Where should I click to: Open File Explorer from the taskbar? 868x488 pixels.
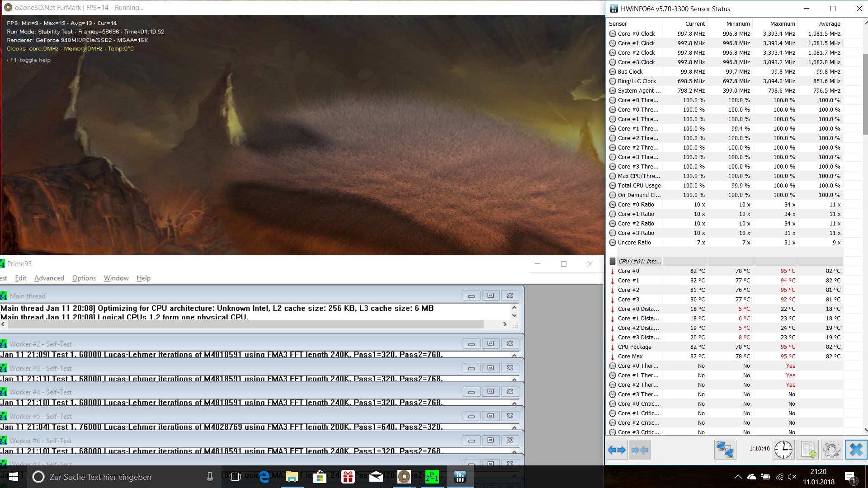point(292,477)
